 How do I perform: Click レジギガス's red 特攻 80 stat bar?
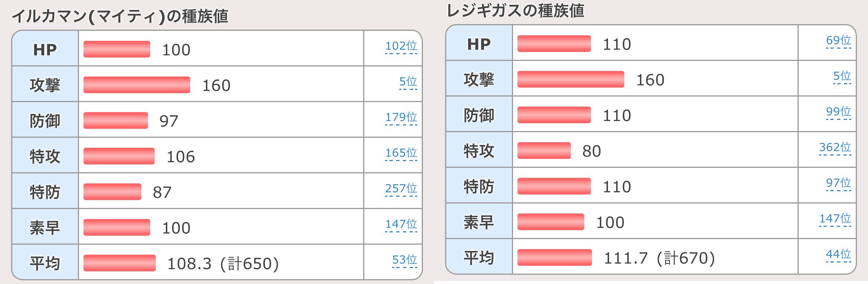click(544, 151)
